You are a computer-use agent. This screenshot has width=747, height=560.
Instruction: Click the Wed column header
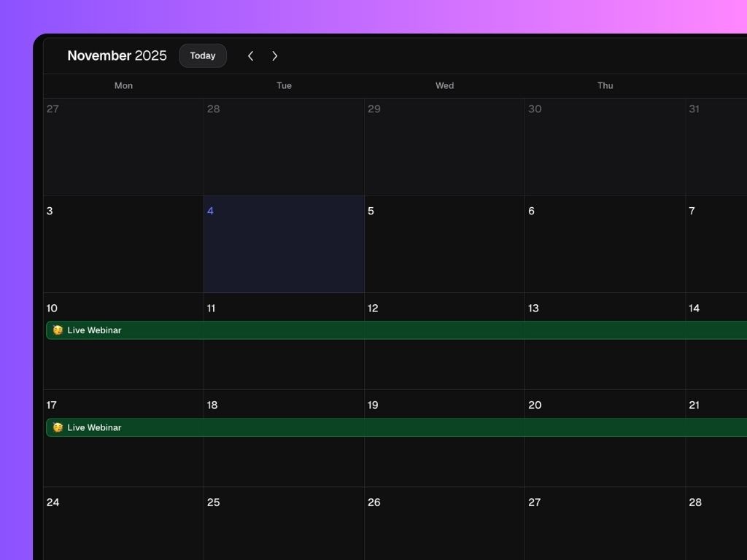pos(444,86)
